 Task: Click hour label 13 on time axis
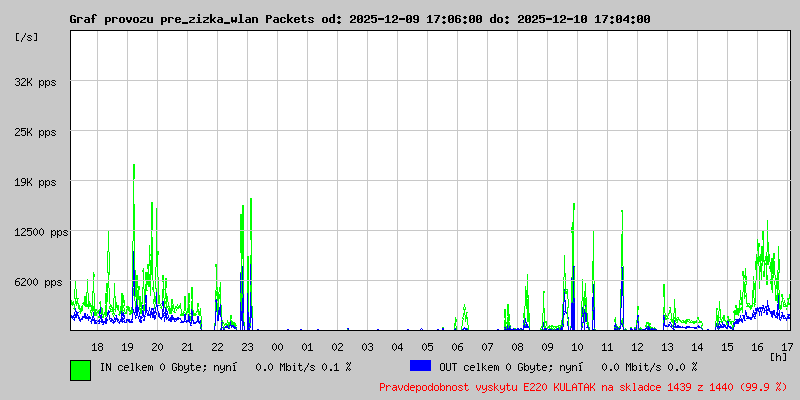coord(667,347)
